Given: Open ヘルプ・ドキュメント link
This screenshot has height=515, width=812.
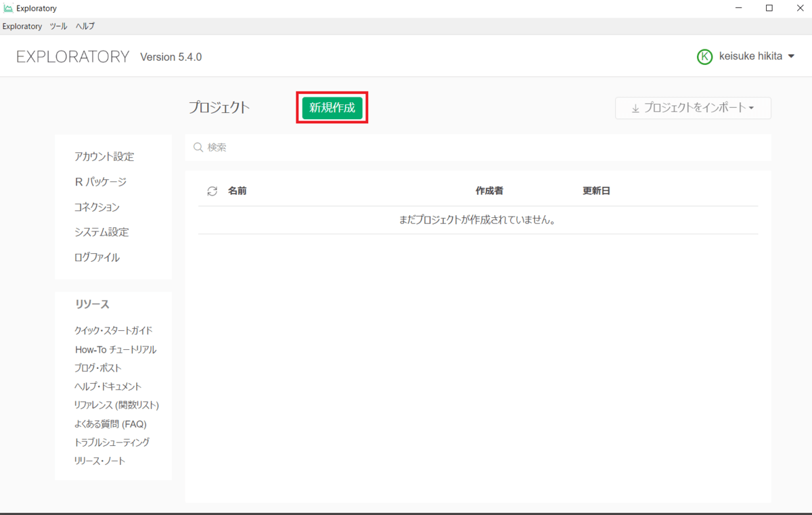Looking at the screenshot, I should (108, 386).
